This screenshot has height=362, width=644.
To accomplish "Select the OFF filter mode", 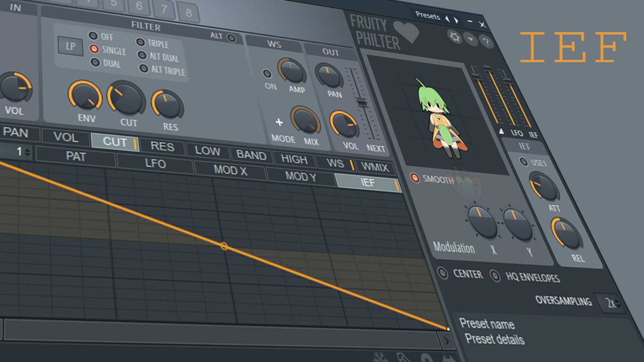I will coord(93,36).
